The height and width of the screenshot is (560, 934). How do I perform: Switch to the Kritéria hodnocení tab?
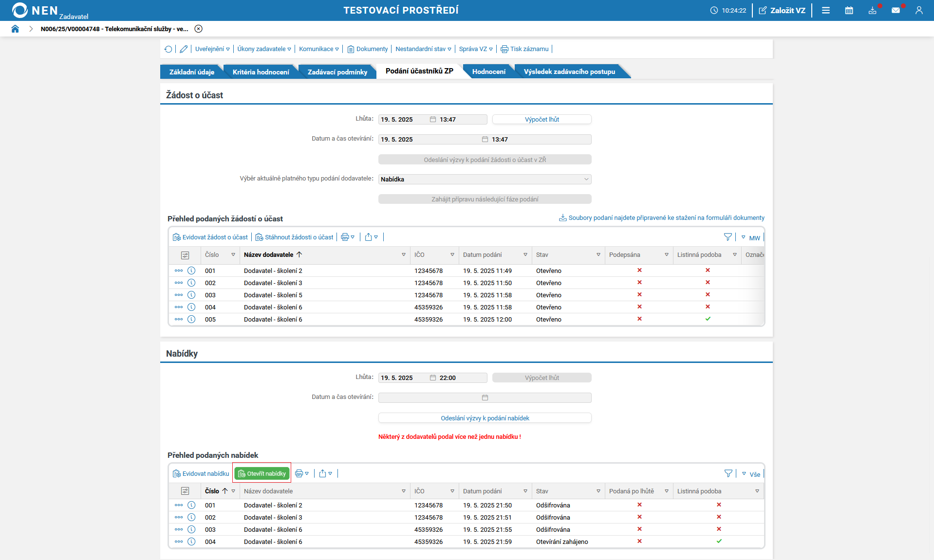(261, 72)
